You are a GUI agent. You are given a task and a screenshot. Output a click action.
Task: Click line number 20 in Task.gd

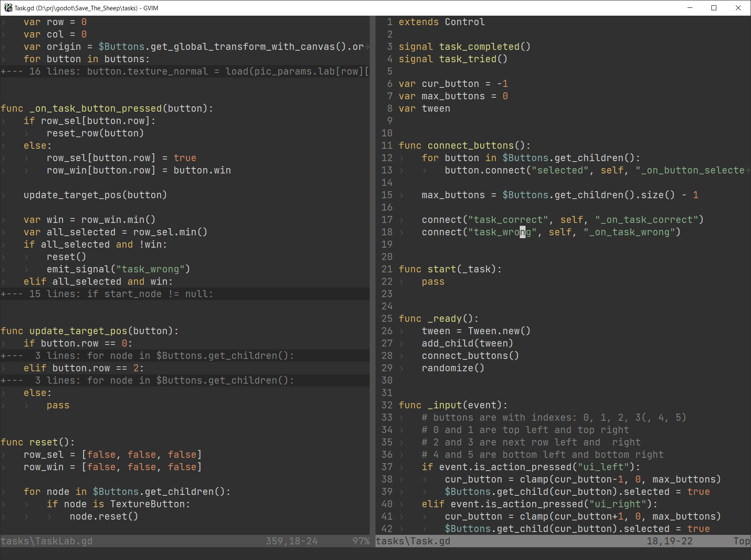pyautogui.click(x=387, y=257)
